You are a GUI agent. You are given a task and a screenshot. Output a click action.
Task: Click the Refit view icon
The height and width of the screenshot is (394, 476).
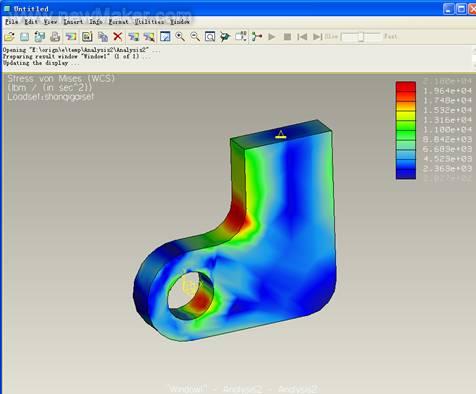210,36
